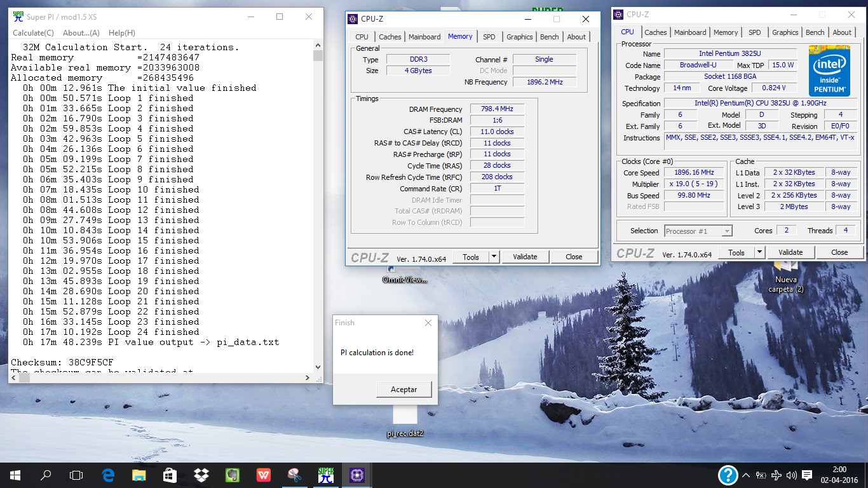This screenshot has width=868, height=488.
Task: Open Graphics tab in Memory window
Action: [519, 37]
